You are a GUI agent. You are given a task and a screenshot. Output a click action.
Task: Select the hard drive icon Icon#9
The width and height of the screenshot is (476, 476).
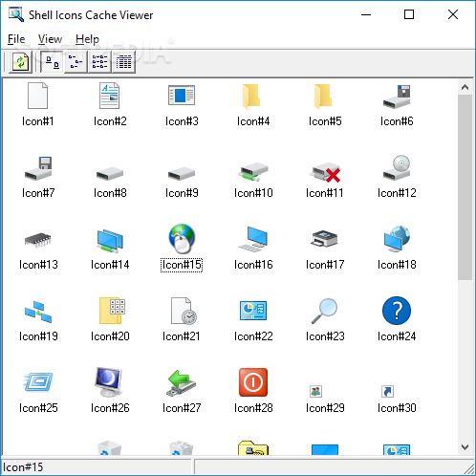click(182, 173)
